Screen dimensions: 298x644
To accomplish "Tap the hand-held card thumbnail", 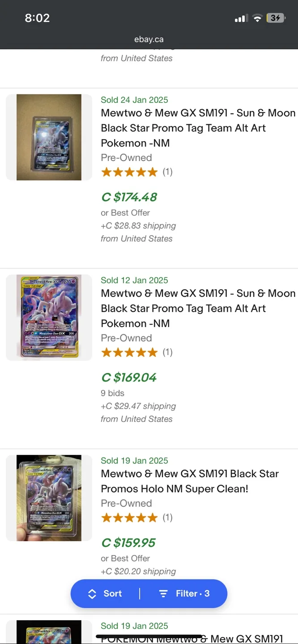I will [49, 498].
